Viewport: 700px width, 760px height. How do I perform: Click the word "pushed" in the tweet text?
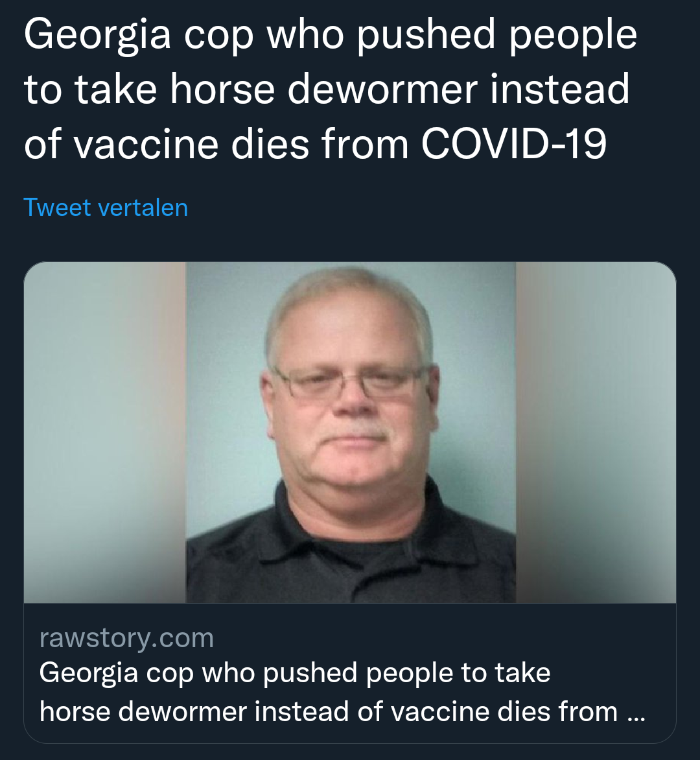tap(426, 36)
